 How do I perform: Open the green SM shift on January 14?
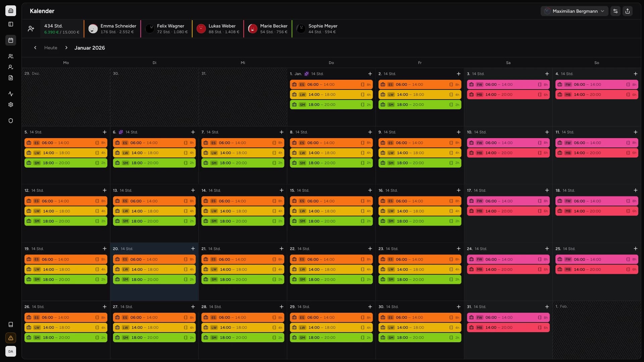[243, 221]
